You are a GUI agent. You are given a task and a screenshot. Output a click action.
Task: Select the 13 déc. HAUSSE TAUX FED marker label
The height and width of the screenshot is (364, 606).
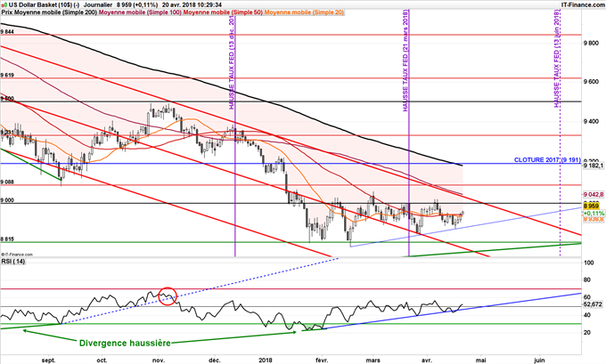(232, 63)
